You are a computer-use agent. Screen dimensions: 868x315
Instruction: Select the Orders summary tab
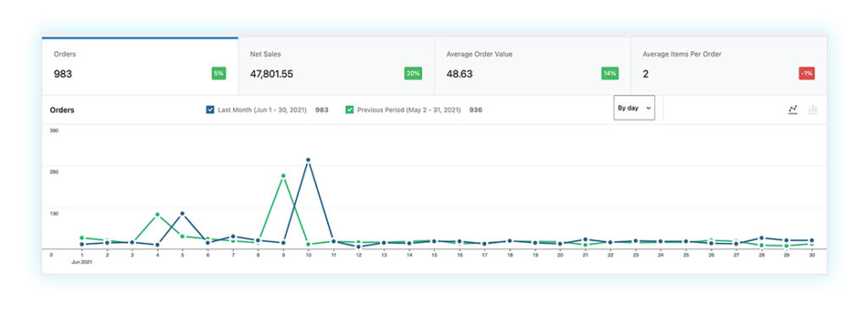(x=140, y=66)
